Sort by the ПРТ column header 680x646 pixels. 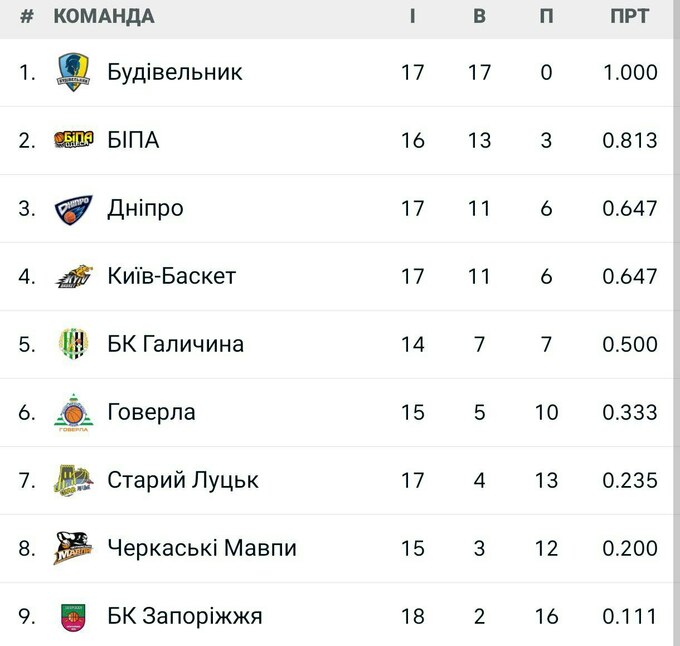pos(629,16)
